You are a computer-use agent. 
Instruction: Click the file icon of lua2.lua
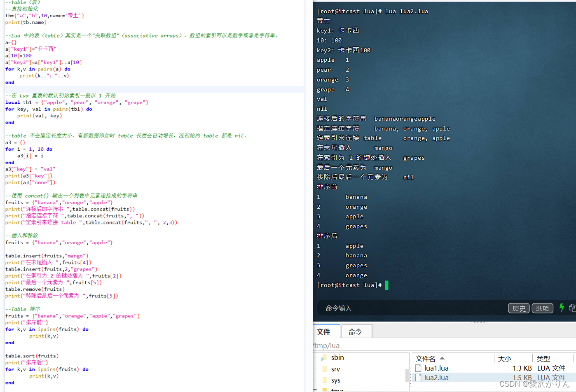[x=418, y=378]
